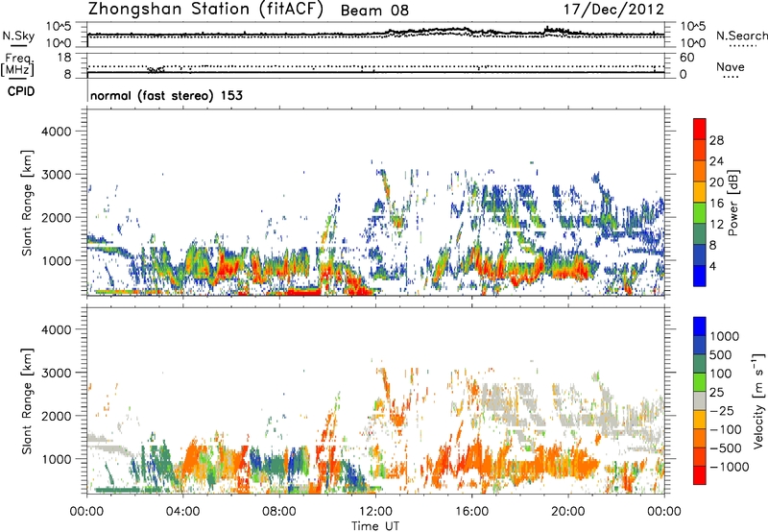This screenshot has height=532, width=768.
Task: Click the dotted line sample under N.Search
Action: [x=743, y=46]
